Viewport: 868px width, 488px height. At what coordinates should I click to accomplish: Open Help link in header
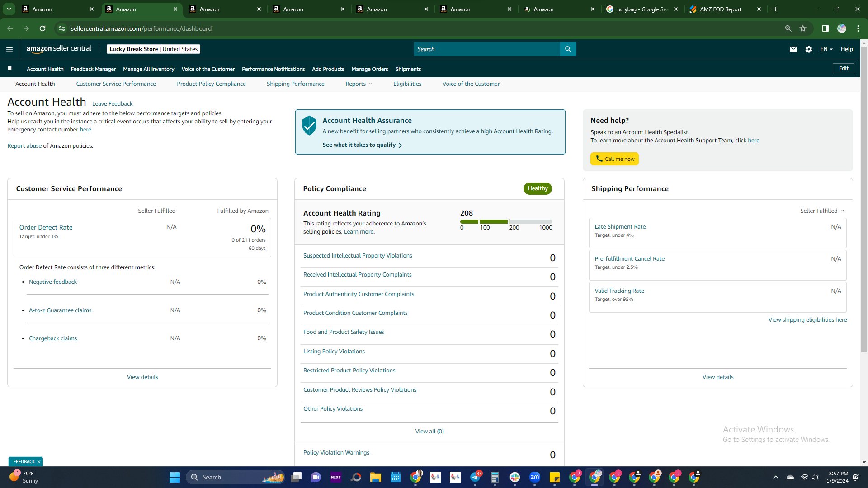pos(847,49)
